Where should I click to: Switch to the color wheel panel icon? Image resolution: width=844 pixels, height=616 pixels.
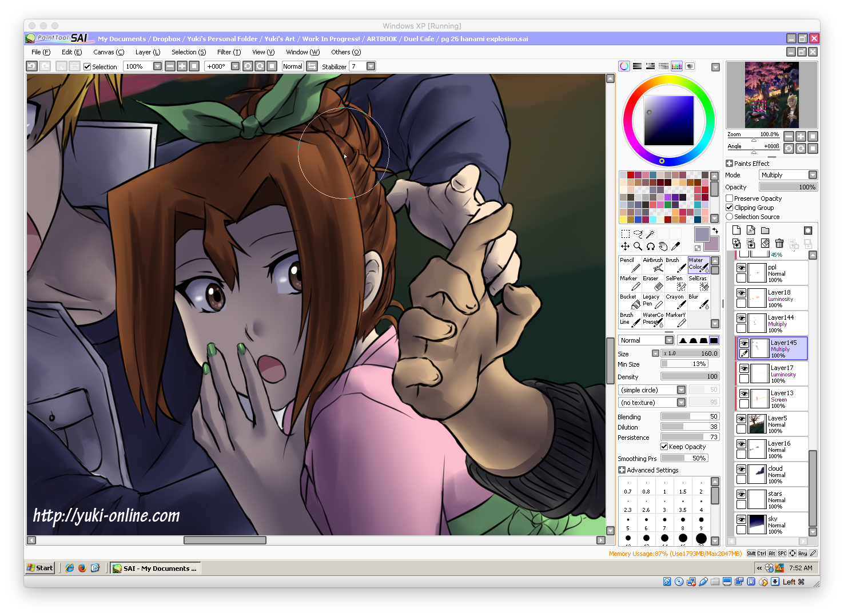624,66
